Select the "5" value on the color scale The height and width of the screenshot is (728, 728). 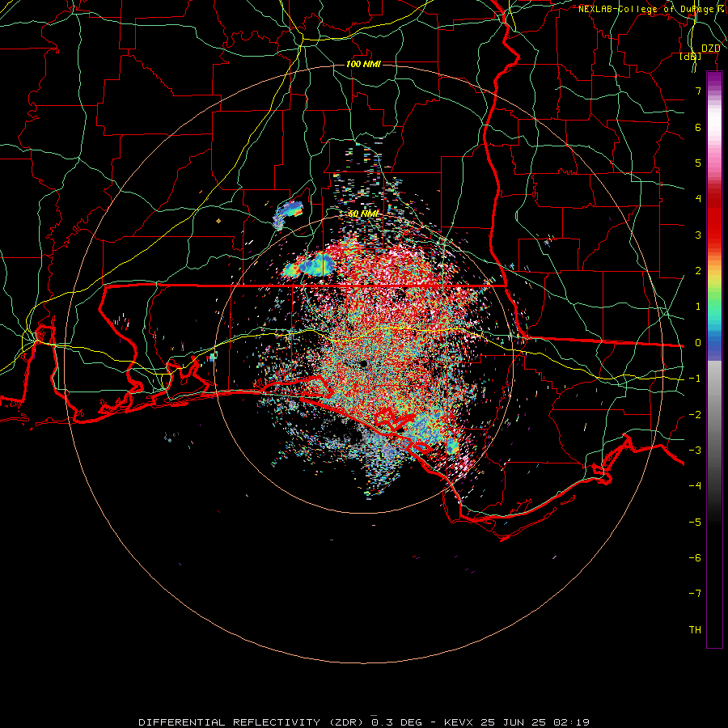698,163
